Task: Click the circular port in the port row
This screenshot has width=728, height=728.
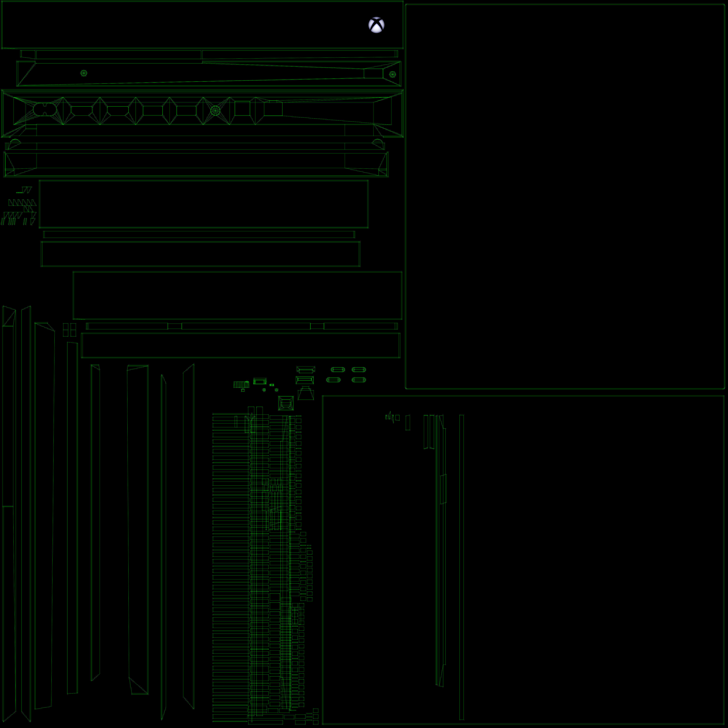Action: [x=215, y=110]
